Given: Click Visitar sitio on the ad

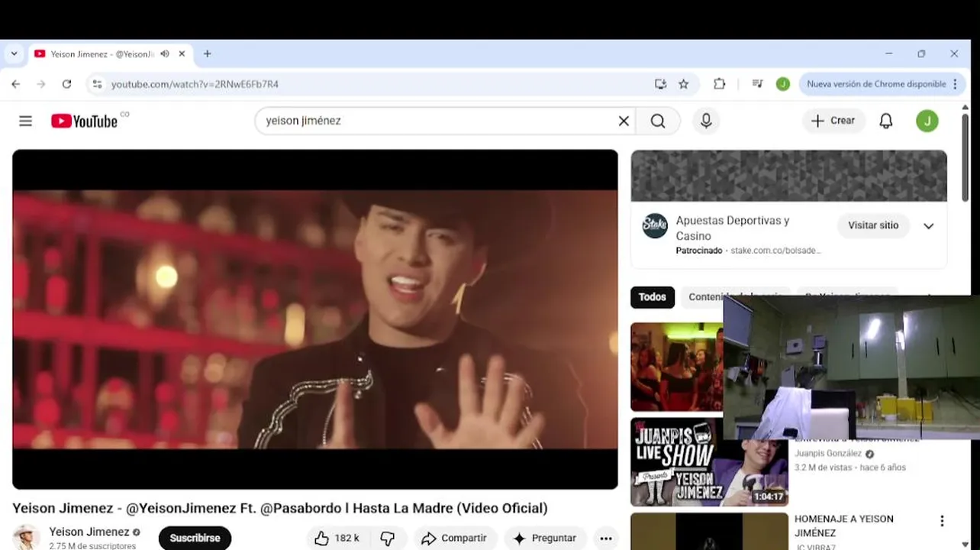Looking at the screenshot, I should point(873,225).
